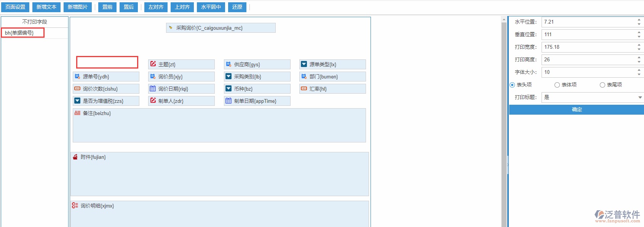Click dropdown icon of 源单类型{lx} field
The width and height of the screenshot is (644, 227).
point(304,64)
